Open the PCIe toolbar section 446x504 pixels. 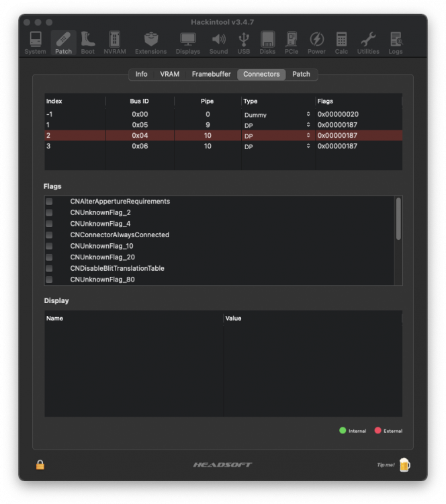click(x=292, y=43)
